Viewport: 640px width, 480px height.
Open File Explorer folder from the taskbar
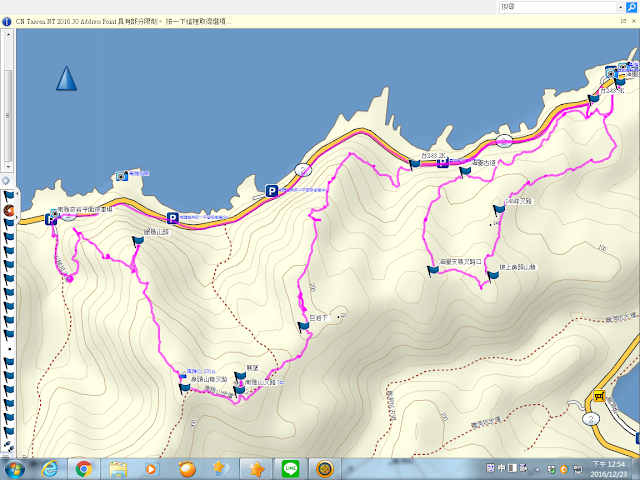click(118, 469)
